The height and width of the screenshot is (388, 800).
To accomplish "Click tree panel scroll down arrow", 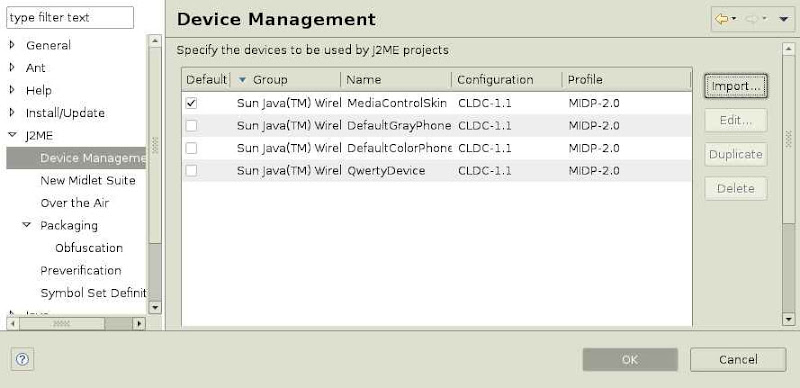I will pyautogui.click(x=155, y=307).
